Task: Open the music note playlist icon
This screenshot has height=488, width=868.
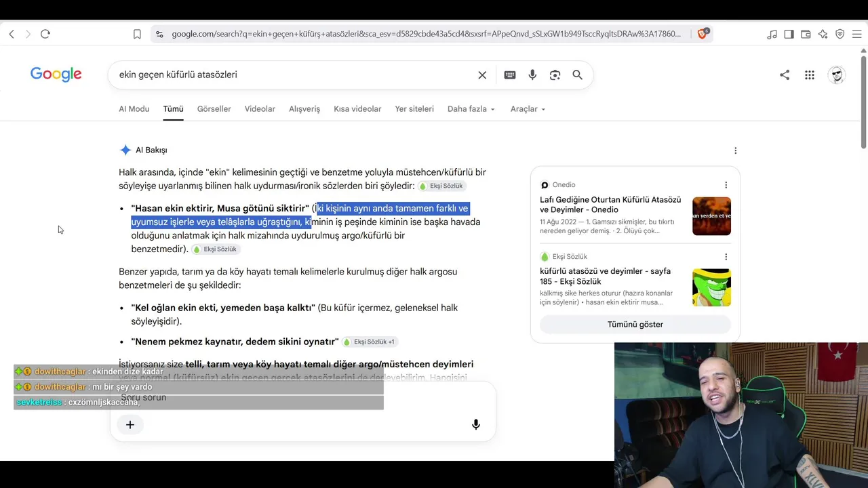Action: [772, 34]
